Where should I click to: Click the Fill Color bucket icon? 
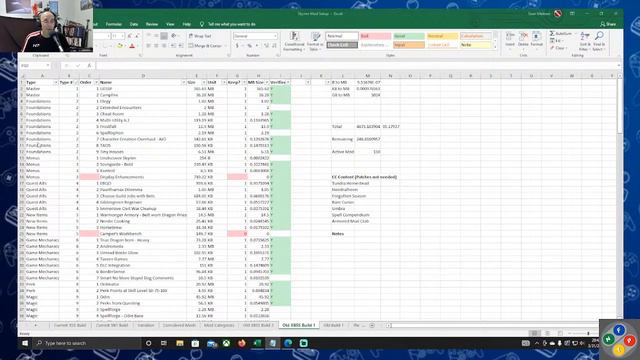tap(120, 46)
